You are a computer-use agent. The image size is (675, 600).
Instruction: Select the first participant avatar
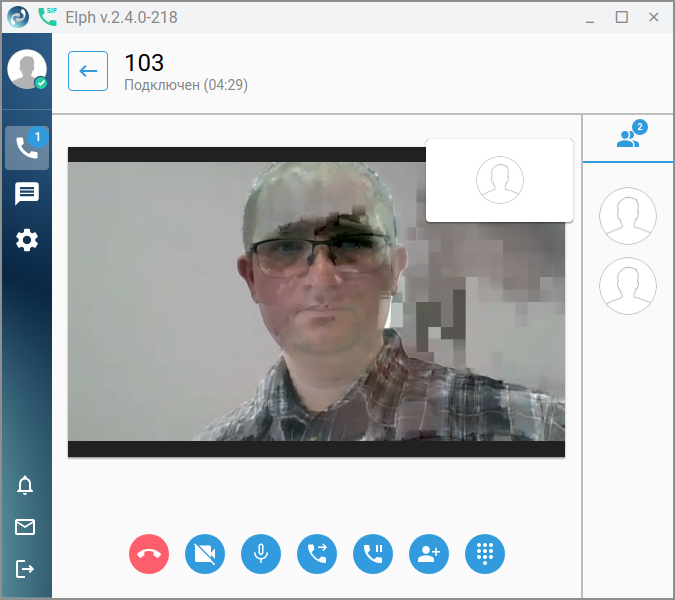click(x=628, y=216)
